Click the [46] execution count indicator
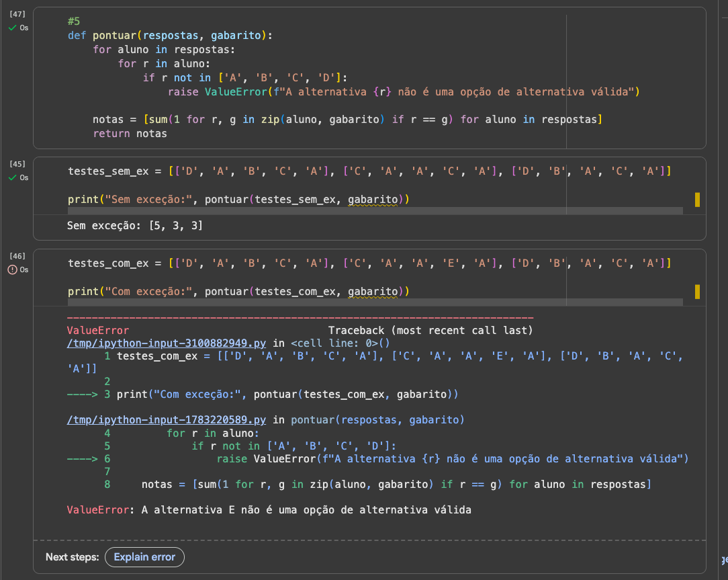Viewport: 728px width, 580px height. pos(18,256)
